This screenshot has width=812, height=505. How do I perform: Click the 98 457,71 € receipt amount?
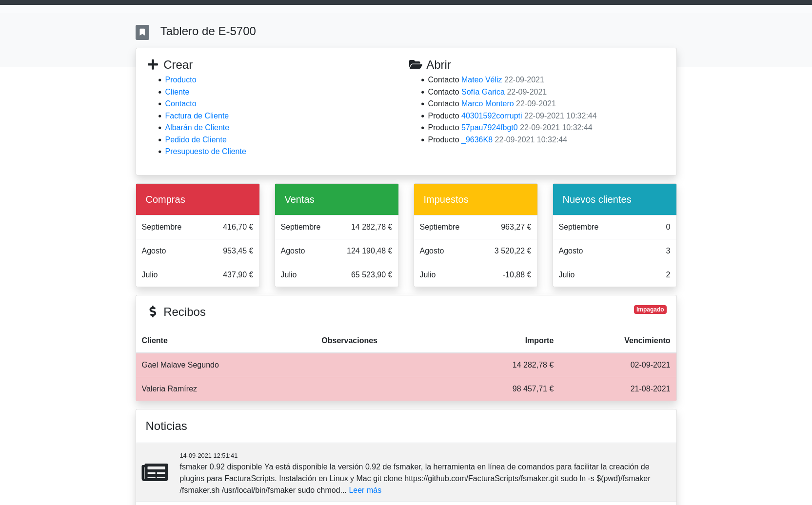[533, 388]
